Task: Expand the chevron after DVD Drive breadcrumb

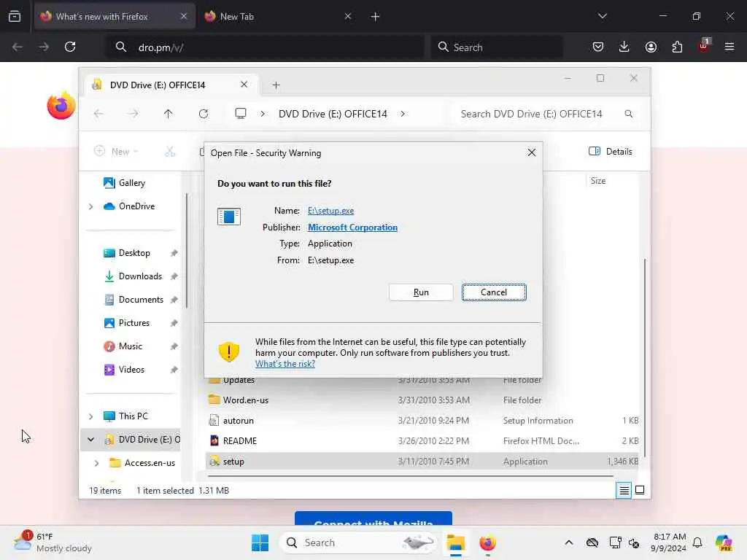Action: (x=403, y=114)
